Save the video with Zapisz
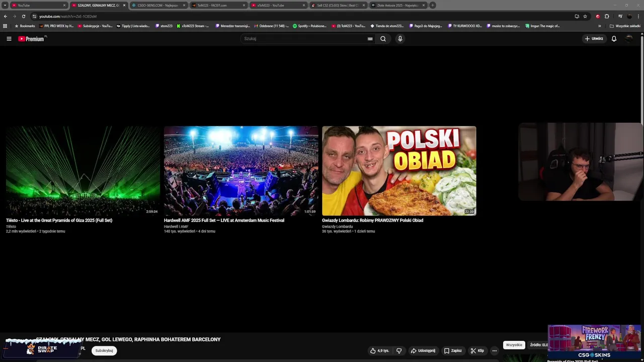 (453, 350)
